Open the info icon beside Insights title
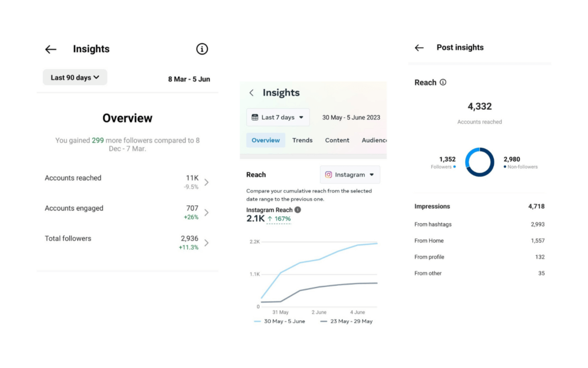Viewport: 588px width, 368px height. [x=202, y=49]
